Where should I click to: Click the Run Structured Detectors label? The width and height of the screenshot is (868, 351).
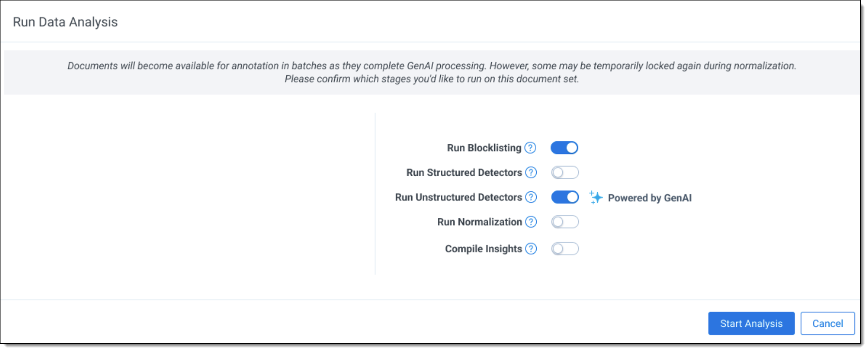tap(464, 173)
